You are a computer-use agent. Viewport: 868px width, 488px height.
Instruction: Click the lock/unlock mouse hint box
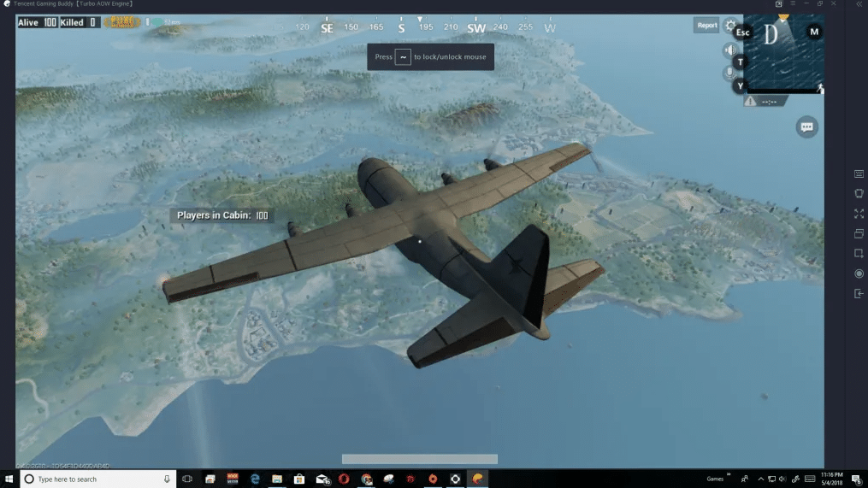click(431, 57)
